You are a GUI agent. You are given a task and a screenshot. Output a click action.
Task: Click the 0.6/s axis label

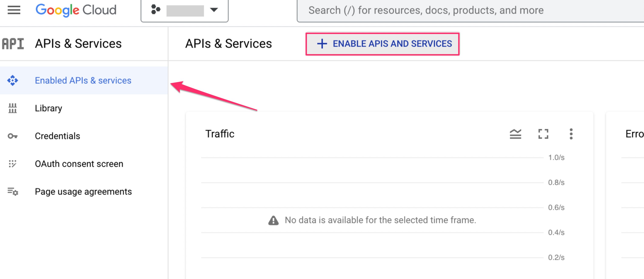(556, 207)
